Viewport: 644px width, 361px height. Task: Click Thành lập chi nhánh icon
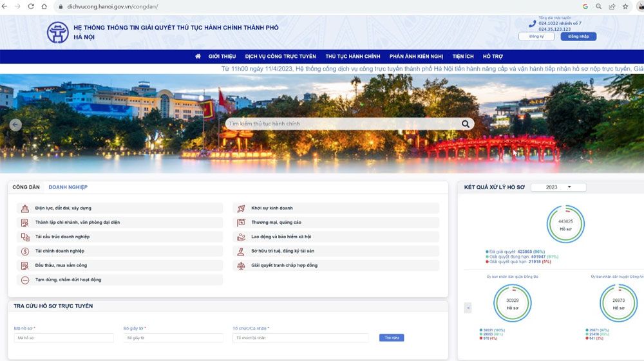pos(25,223)
